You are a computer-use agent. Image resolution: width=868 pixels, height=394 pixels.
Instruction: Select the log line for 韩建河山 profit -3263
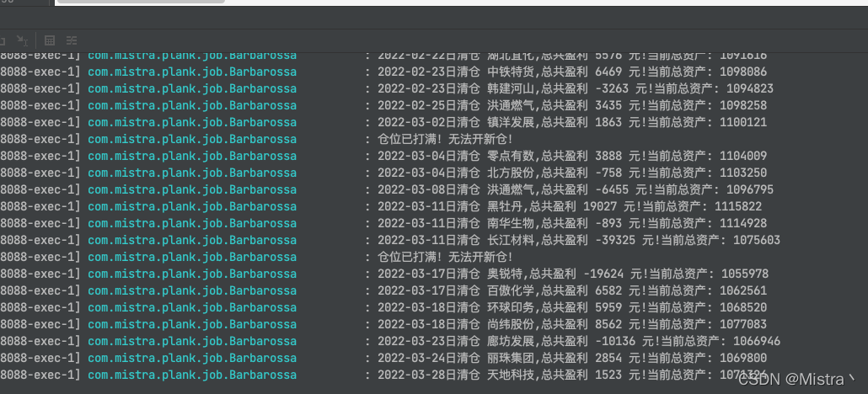[x=387, y=88]
